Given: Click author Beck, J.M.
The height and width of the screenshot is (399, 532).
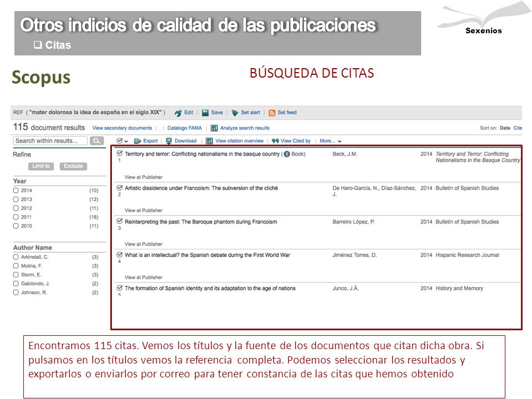Looking at the screenshot, I should click(345, 154).
